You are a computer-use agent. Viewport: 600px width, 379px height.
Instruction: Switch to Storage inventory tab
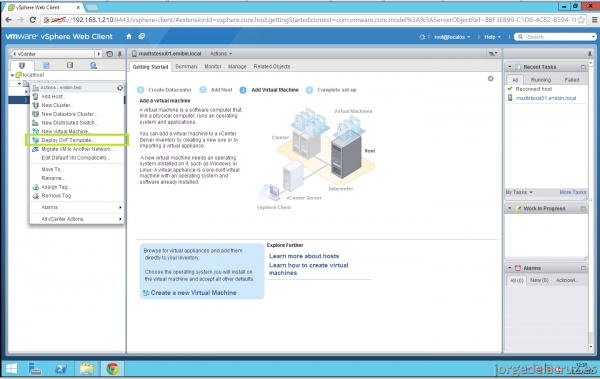point(70,65)
